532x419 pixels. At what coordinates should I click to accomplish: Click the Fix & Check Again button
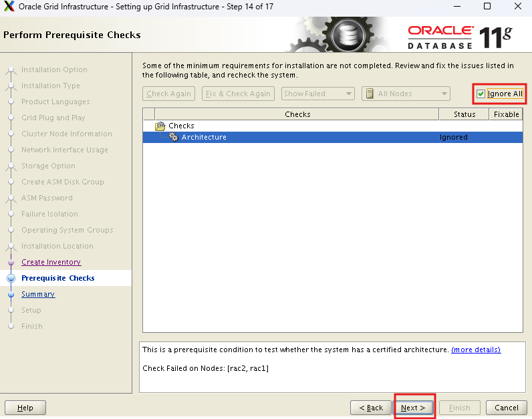point(238,94)
